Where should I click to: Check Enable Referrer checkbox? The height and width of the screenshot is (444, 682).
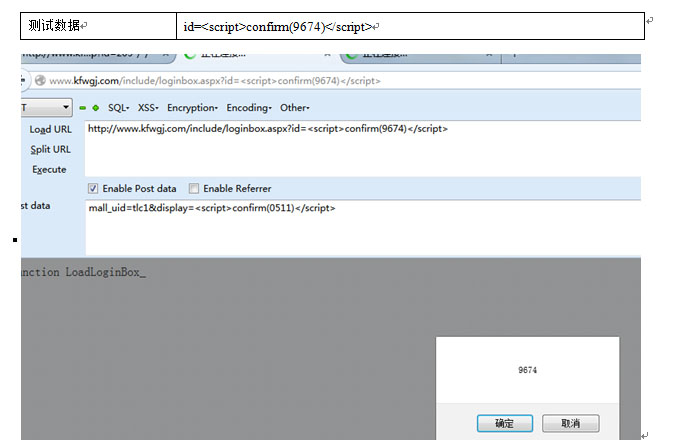point(194,188)
